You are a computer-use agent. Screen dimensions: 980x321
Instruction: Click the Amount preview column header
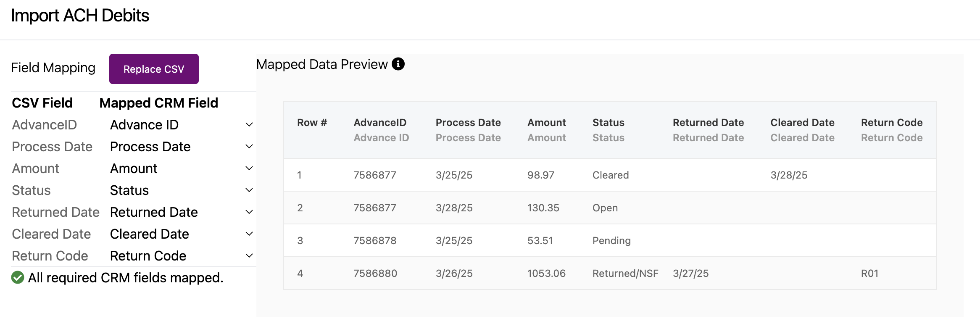pyautogui.click(x=547, y=123)
